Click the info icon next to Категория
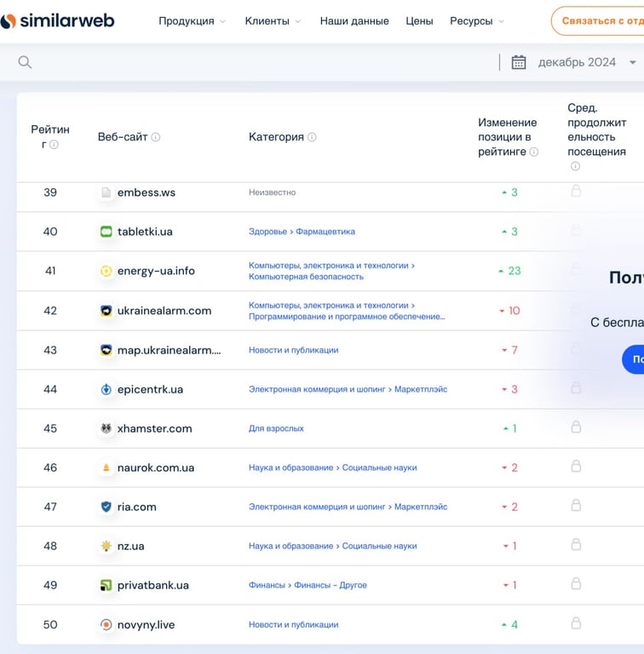Viewport: 644px width, 654px height. tap(312, 137)
